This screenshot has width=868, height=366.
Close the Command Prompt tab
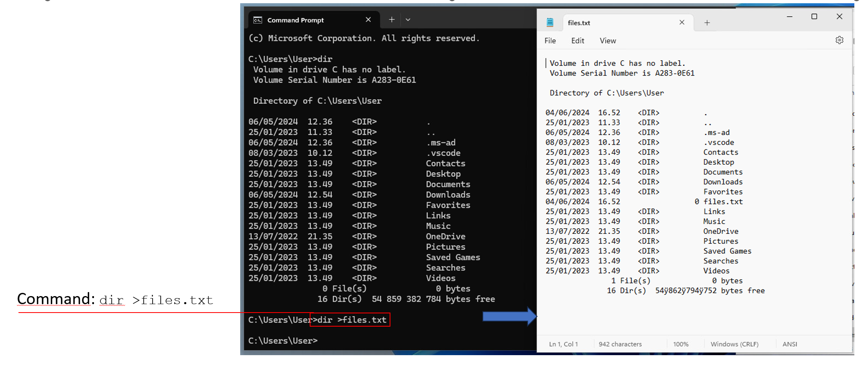[x=368, y=20]
